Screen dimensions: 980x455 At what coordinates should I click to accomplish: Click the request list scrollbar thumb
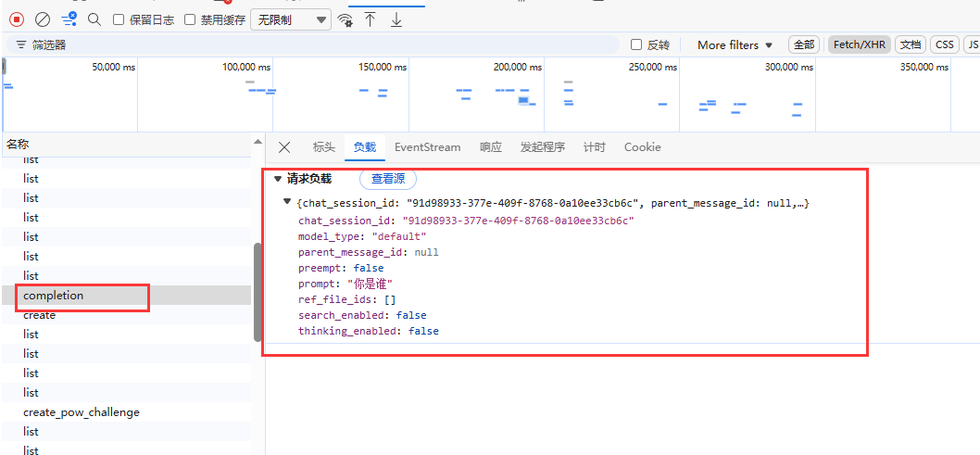(x=258, y=292)
